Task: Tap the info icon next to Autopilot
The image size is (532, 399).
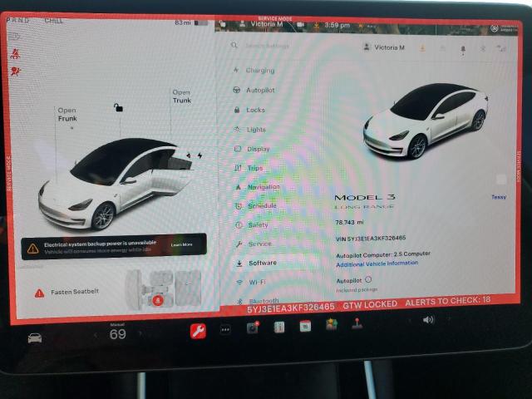Action: point(368,279)
